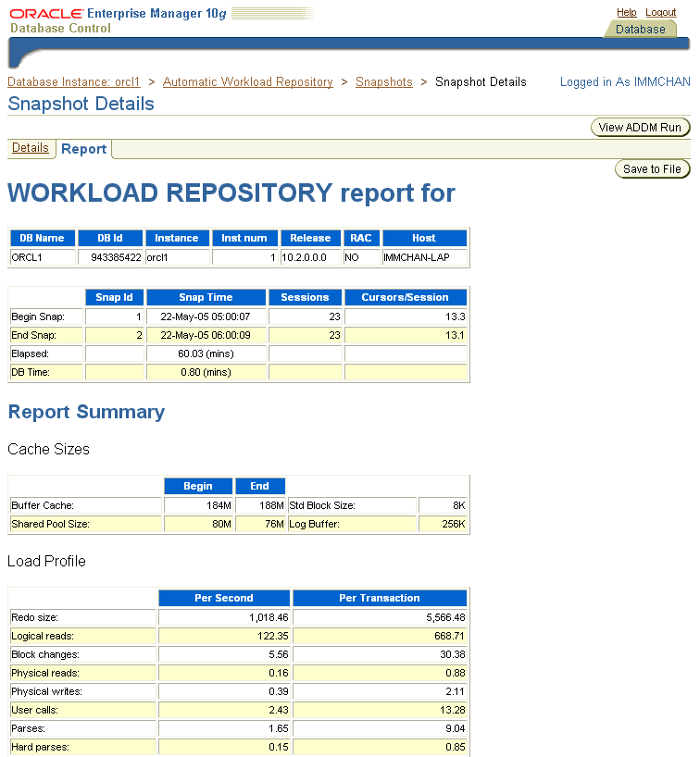Select the Redo size row label

coord(83,617)
